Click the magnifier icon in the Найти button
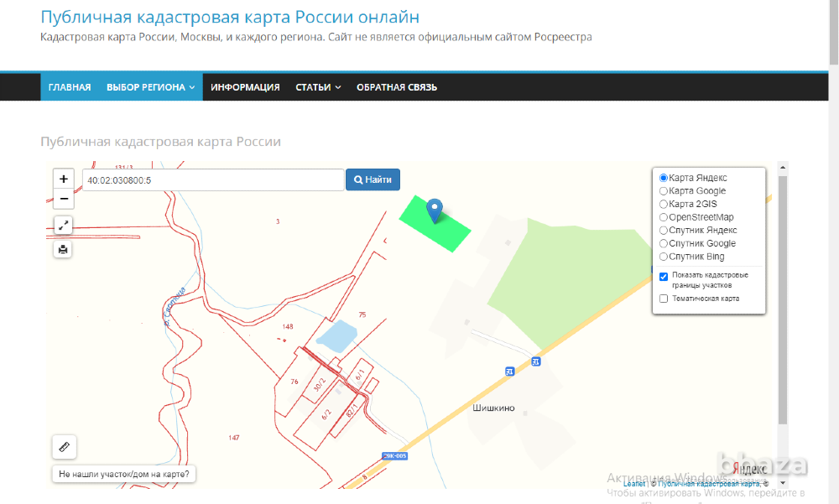This screenshot has height=504, width=839. pyautogui.click(x=358, y=179)
